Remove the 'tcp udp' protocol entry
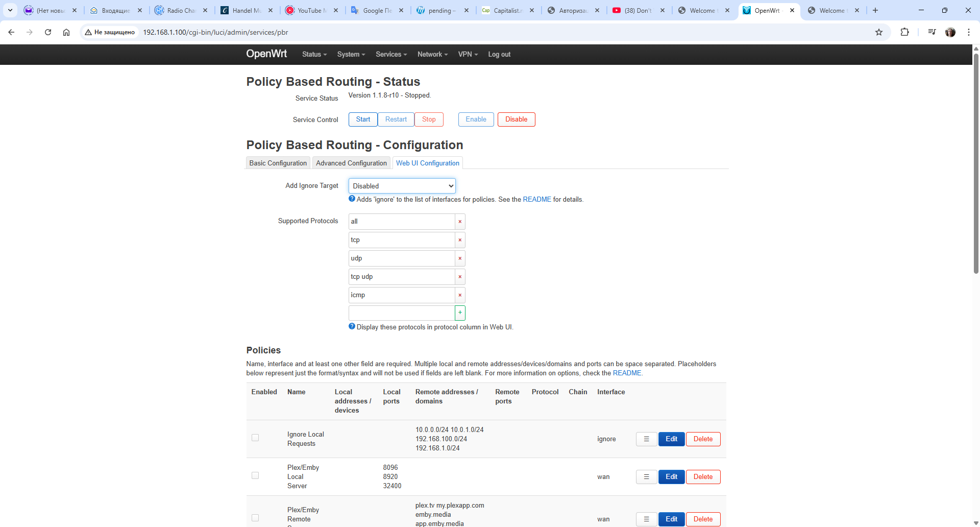 tap(460, 277)
